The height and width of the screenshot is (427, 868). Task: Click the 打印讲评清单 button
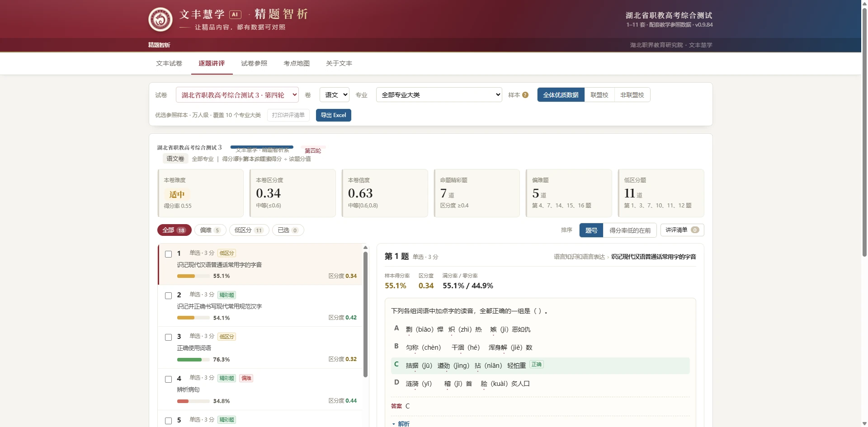[x=288, y=115]
